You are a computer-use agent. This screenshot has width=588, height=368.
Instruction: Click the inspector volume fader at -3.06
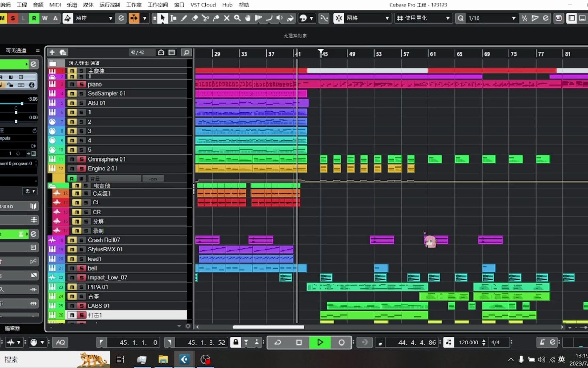click(22, 103)
